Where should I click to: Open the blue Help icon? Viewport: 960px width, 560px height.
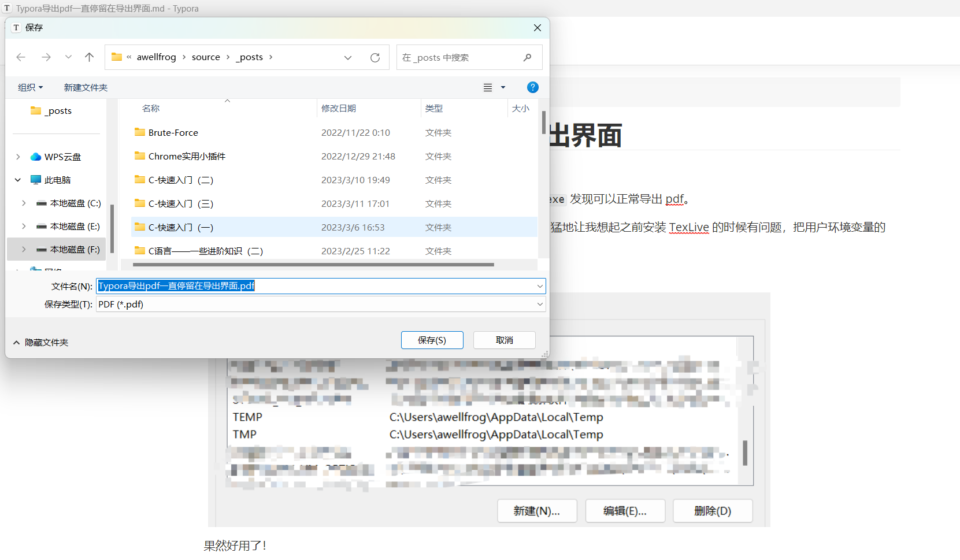pos(532,87)
